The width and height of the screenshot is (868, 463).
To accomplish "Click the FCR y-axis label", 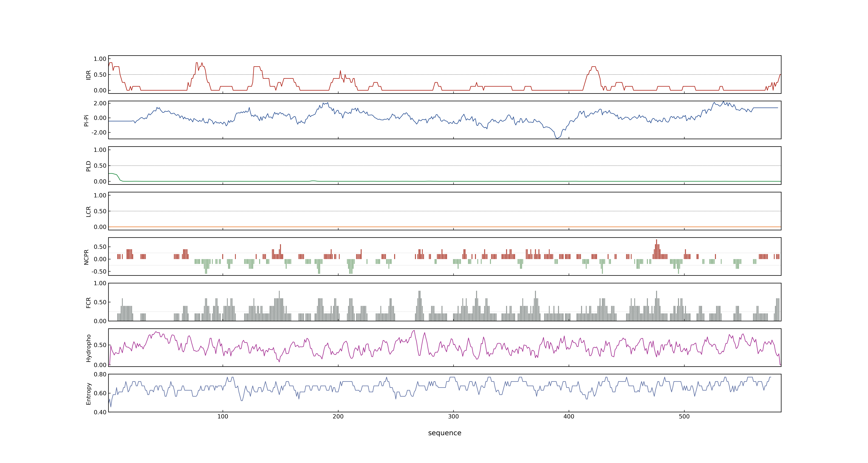I will 88,302.
